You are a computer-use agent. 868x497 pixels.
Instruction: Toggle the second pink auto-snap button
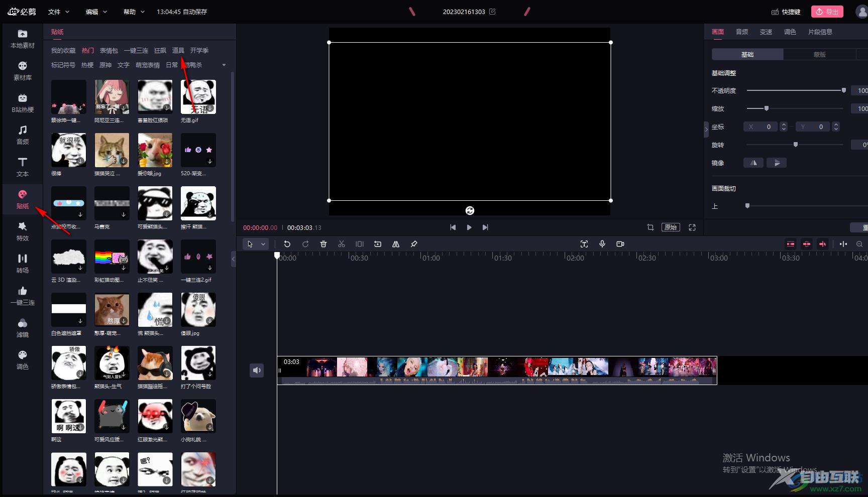(807, 244)
